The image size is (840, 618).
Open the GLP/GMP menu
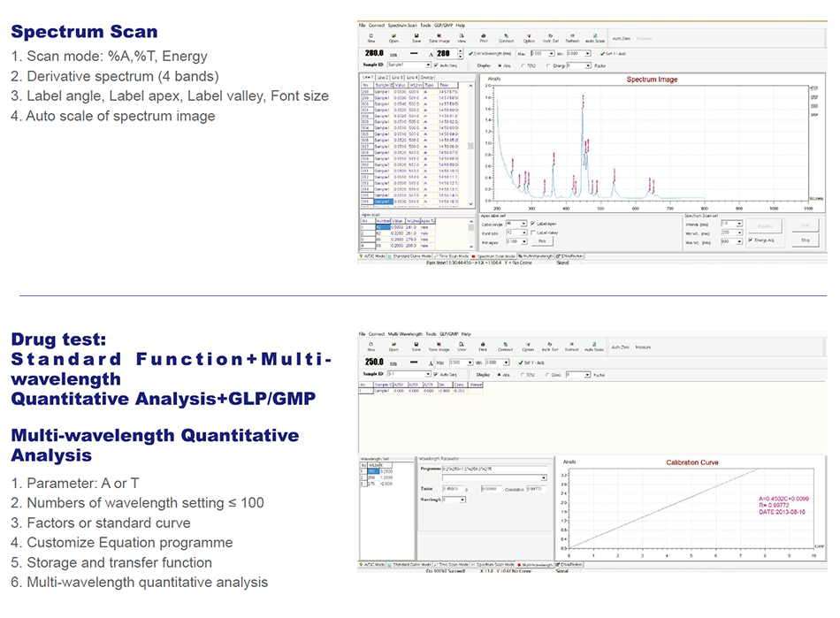point(442,26)
